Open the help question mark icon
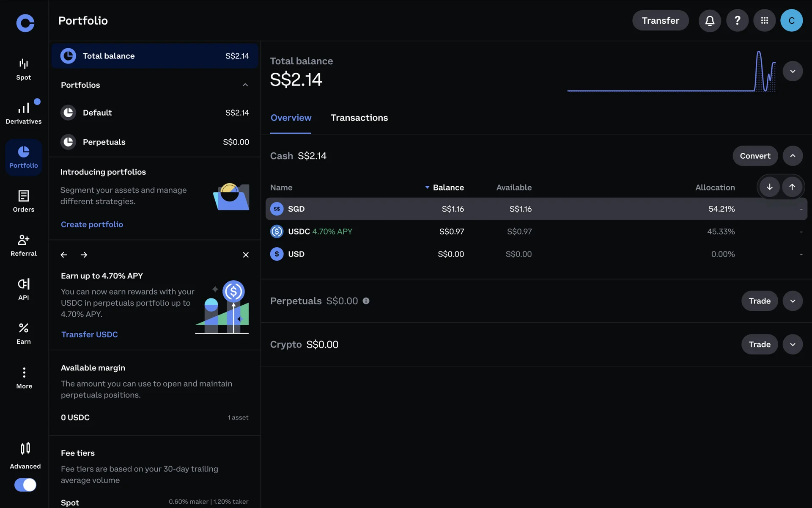812x508 pixels. (737, 20)
